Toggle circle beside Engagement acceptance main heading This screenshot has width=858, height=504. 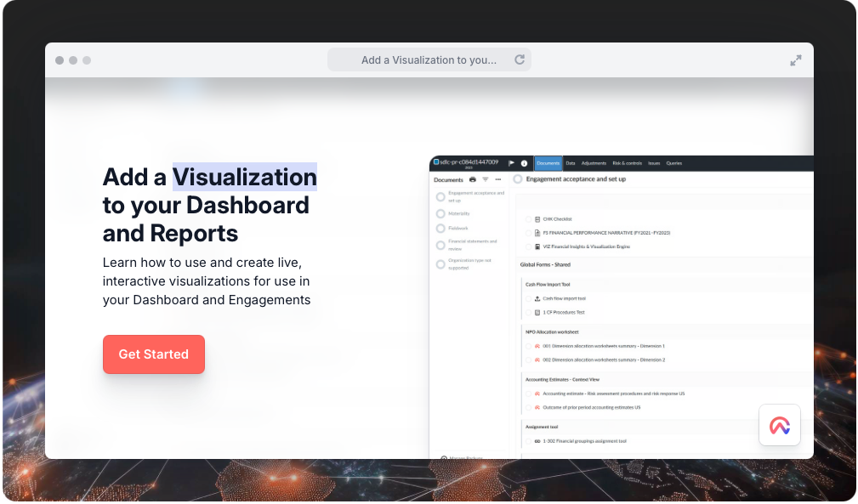(518, 178)
